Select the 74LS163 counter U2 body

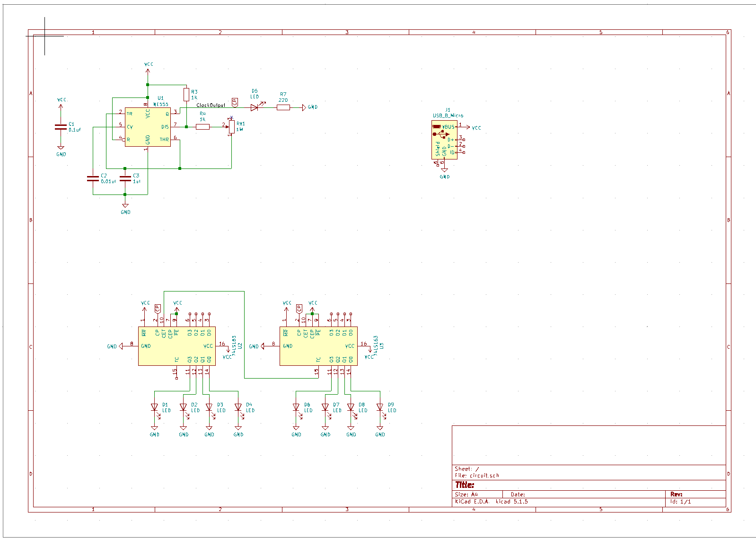point(176,346)
